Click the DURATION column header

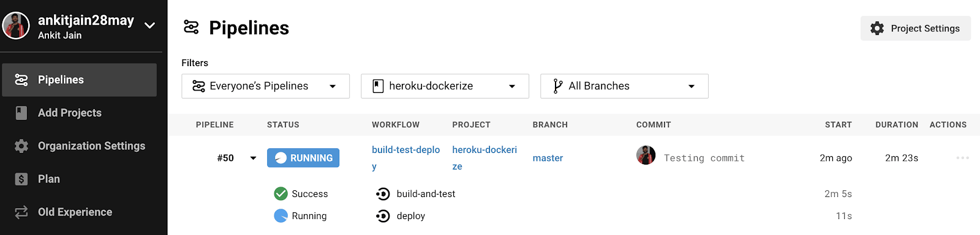[897, 125]
